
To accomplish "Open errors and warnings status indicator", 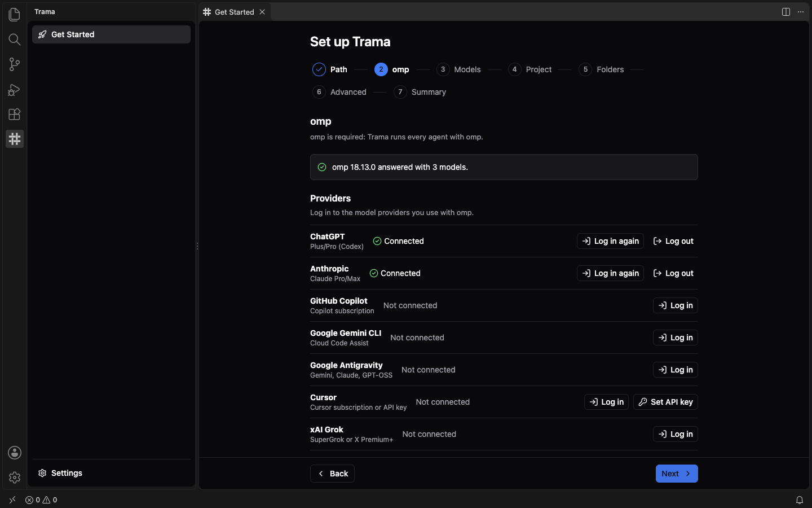I will 41,500.
